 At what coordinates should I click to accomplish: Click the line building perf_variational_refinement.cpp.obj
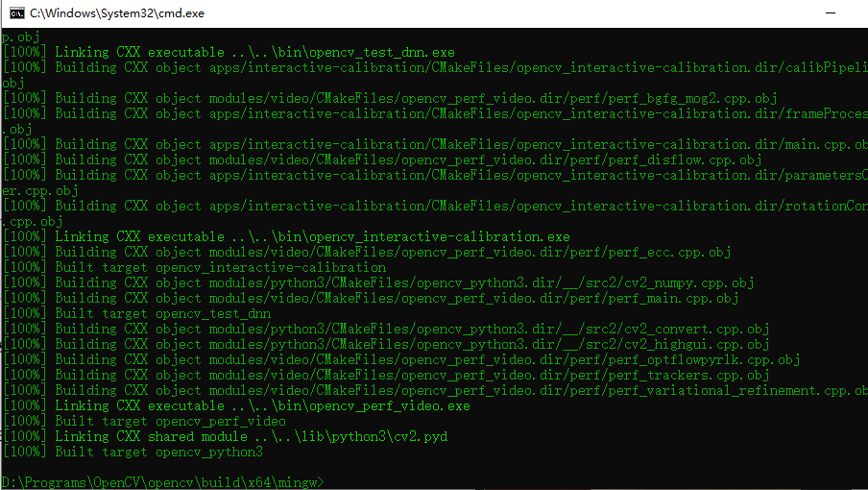[435, 390]
